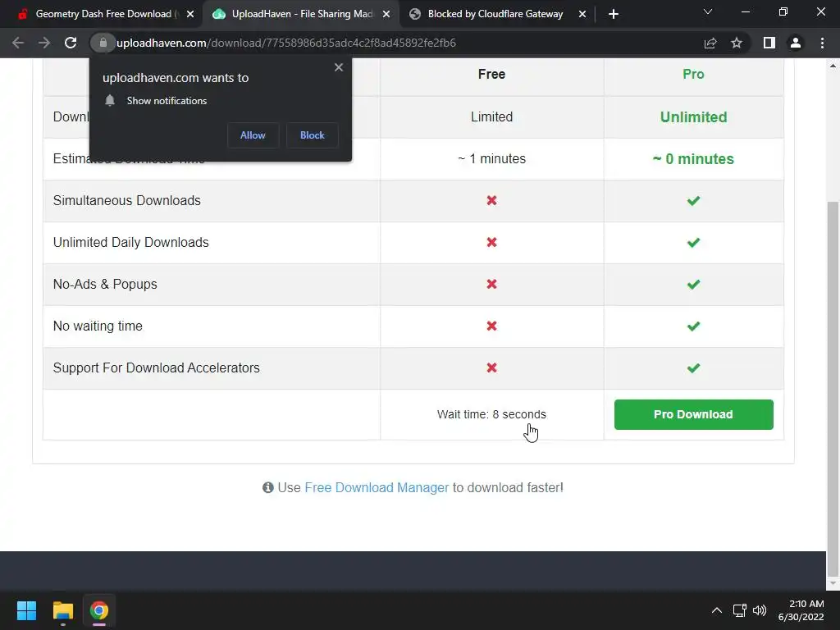Screen dimensions: 840x630
Task: Open a new browser tab
Action: pyautogui.click(x=614, y=14)
